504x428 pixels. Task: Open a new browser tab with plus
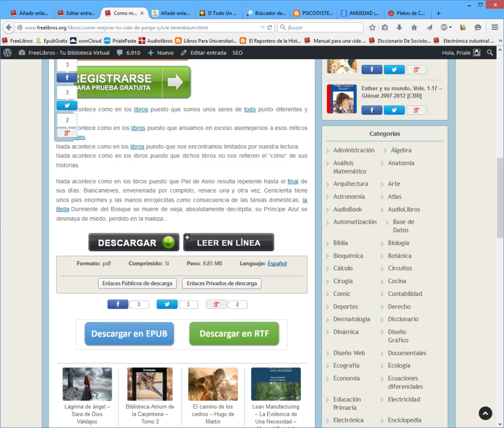pyautogui.click(x=439, y=13)
